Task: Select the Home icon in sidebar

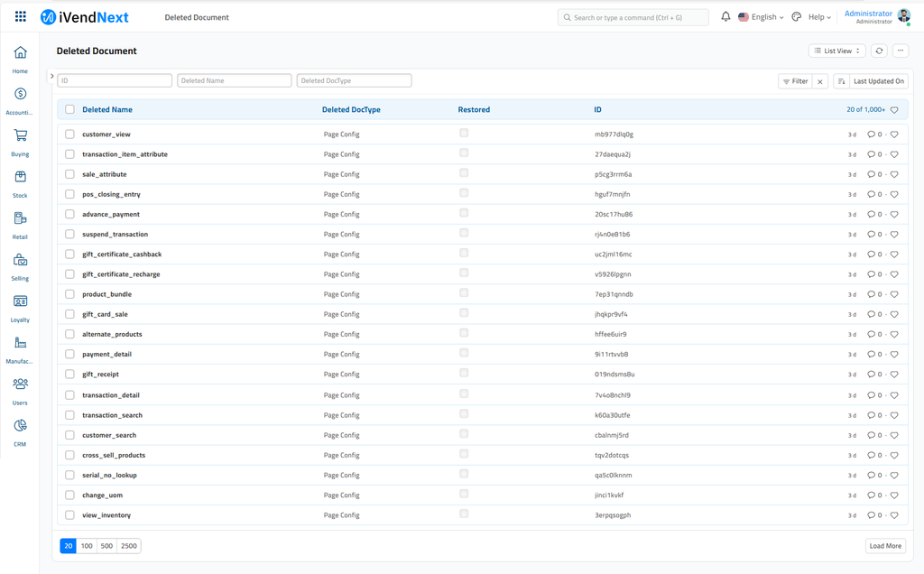Action: [x=20, y=53]
